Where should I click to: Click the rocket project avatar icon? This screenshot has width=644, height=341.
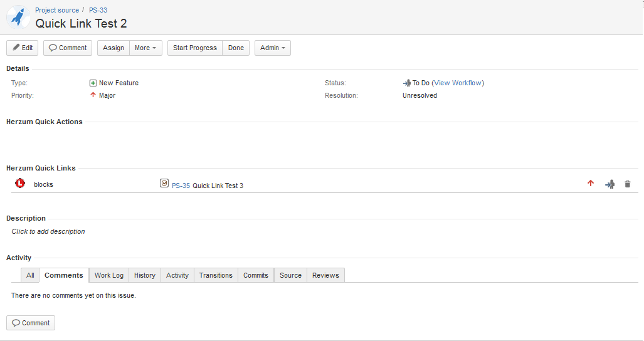click(x=18, y=18)
